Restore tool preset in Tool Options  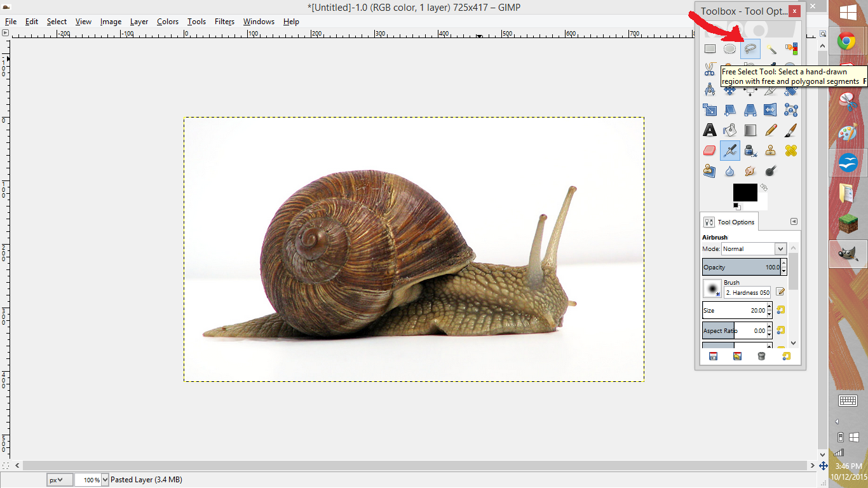pos(737,356)
